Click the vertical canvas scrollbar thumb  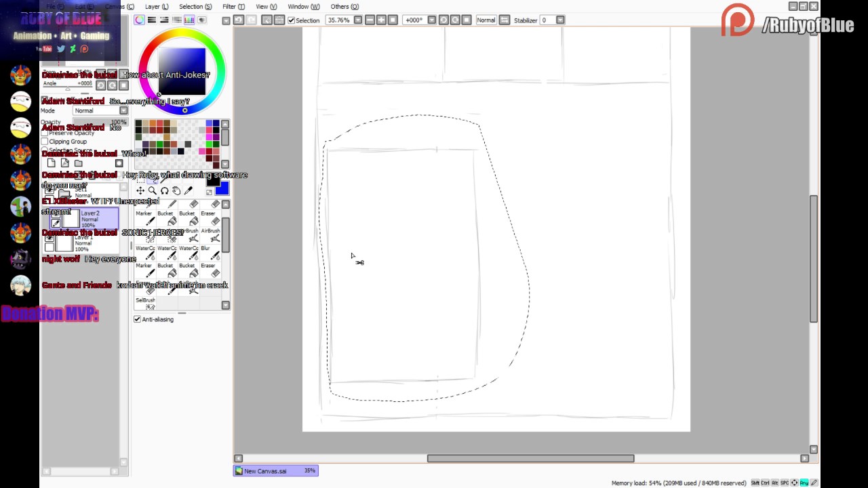tap(814, 259)
